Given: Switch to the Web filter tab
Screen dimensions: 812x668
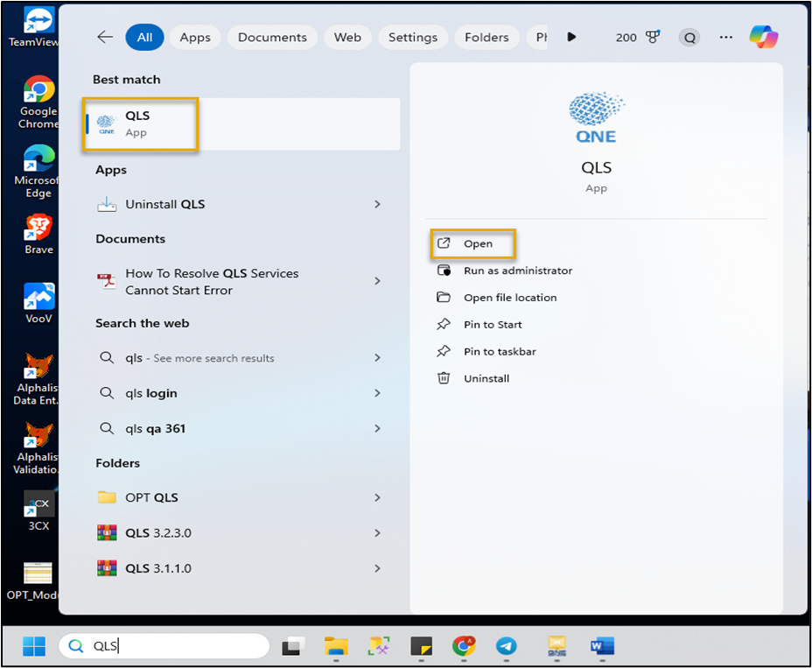Looking at the screenshot, I should pyautogui.click(x=347, y=38).
